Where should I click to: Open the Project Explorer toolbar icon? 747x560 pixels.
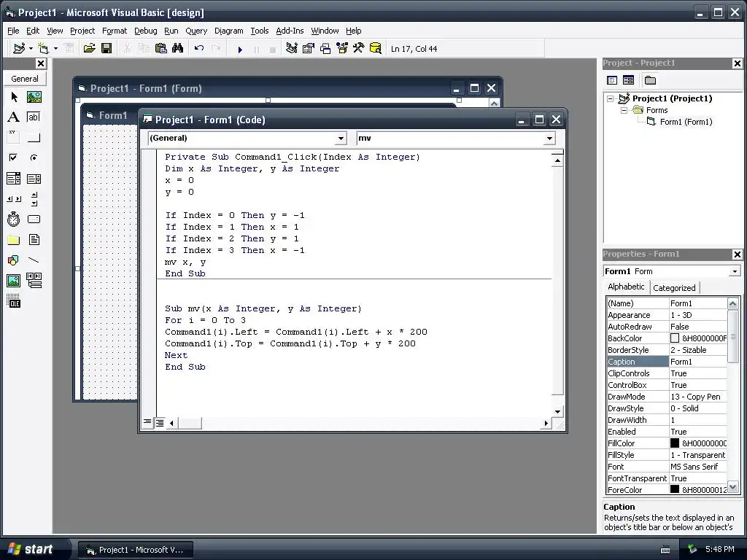click(x=292, y=49)
